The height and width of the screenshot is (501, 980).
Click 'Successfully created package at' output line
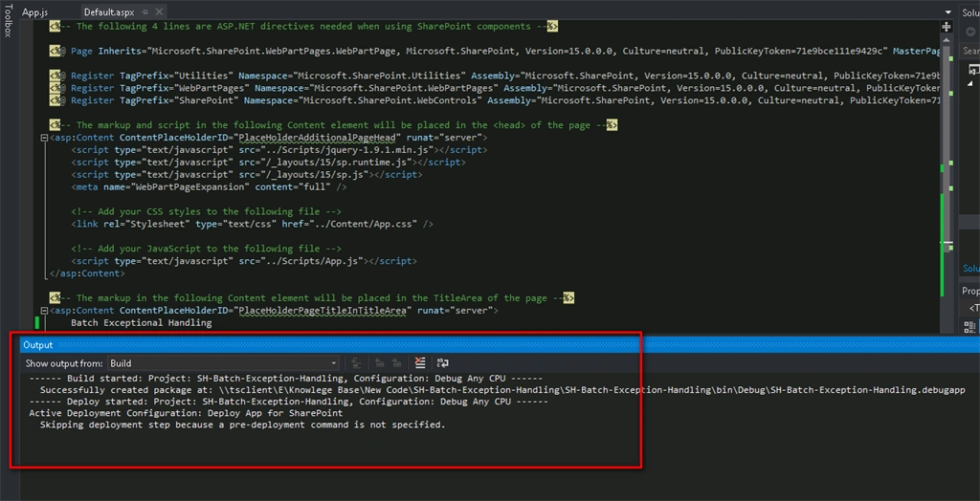[x=502, y=390]
